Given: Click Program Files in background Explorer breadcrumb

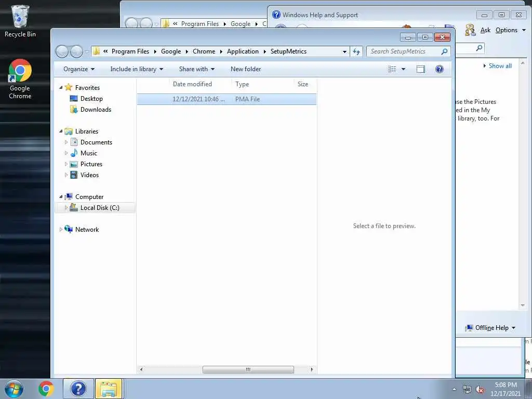Looking at the screenshot, I should click(200, 24).
